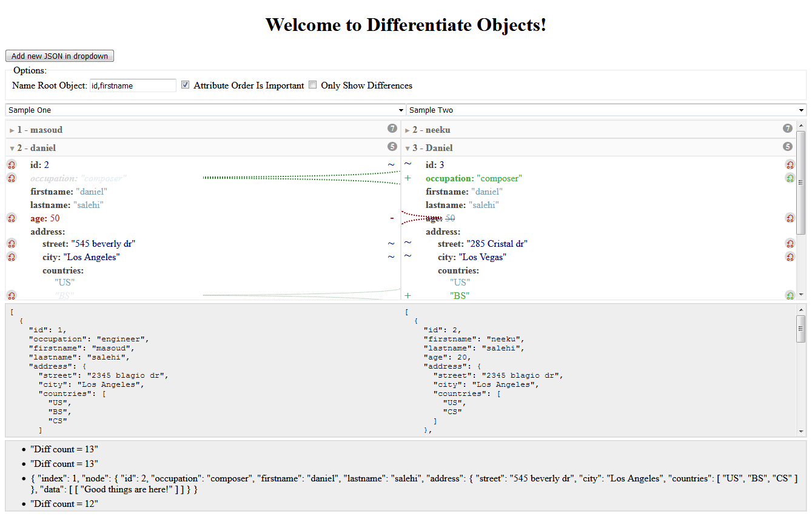Click revert icon beside left age: 50
812x519 pixels.
(x=12, y=218)
